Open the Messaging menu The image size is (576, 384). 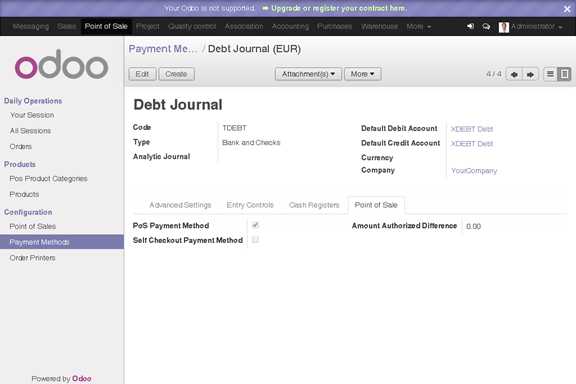click(x=30, y=26)
